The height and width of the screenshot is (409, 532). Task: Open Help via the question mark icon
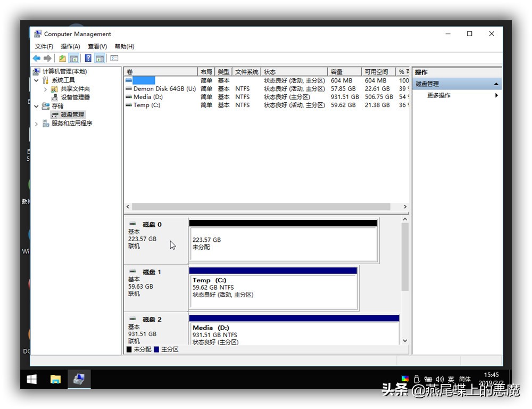(88, 59)
